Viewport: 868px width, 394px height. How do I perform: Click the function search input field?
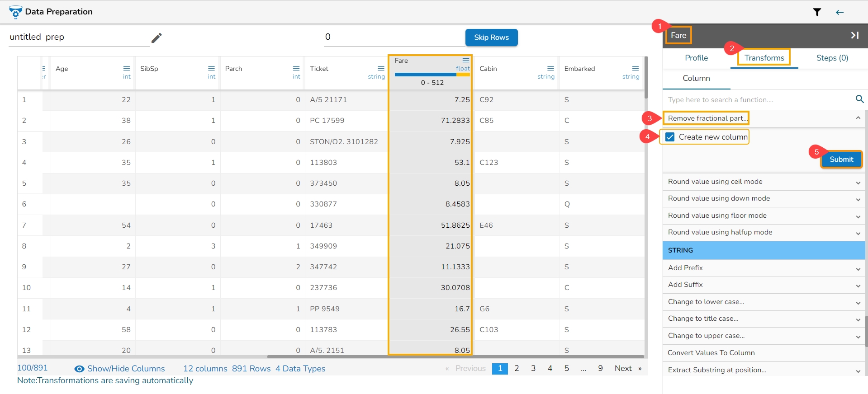coord(758,100)
